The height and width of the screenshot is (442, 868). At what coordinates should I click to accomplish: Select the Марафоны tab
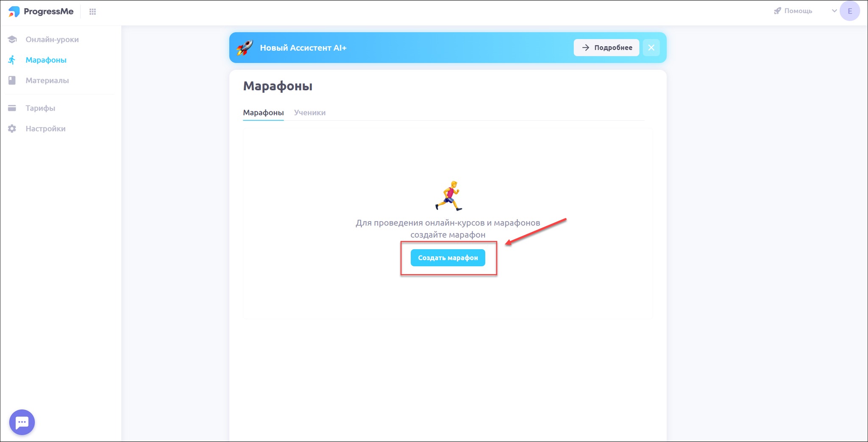coord(263,113)
